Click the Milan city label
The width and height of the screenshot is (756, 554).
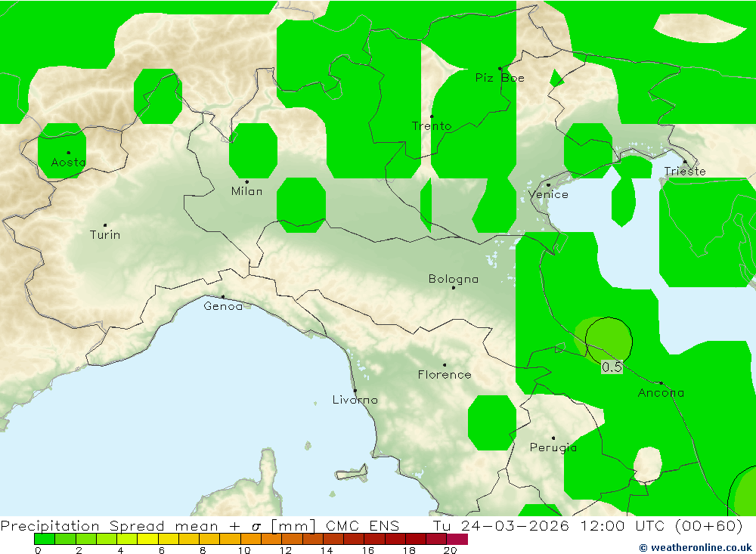point(247,191)
